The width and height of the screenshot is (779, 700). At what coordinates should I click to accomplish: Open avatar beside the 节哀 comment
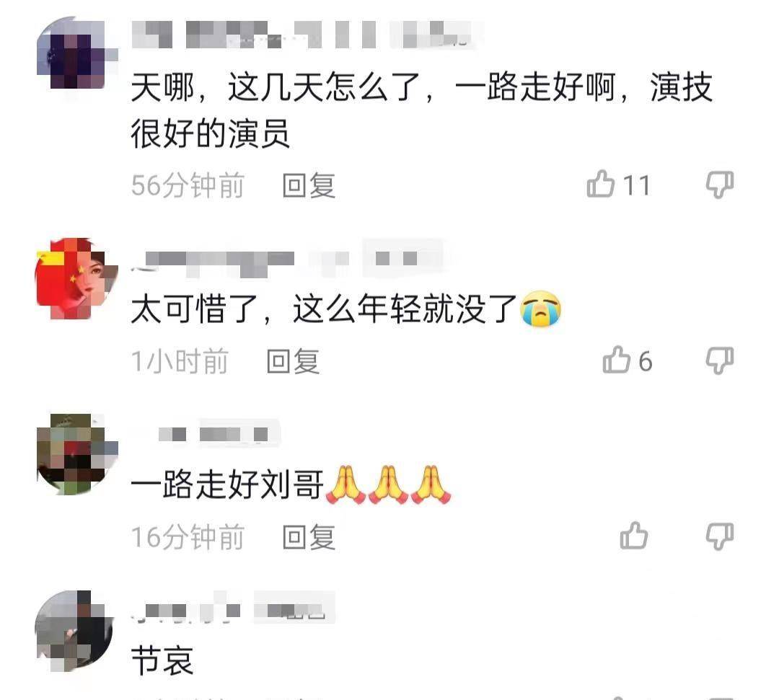76,630
